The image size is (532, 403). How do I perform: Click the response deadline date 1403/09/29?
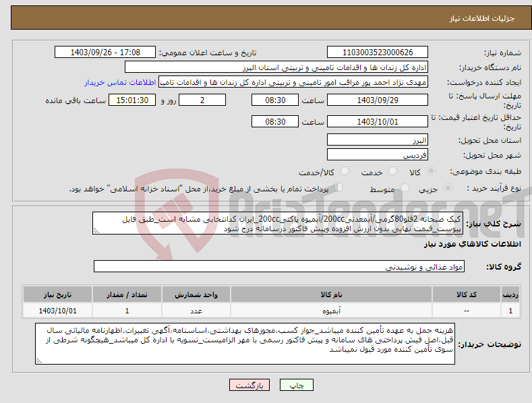(x=378, y=100)
